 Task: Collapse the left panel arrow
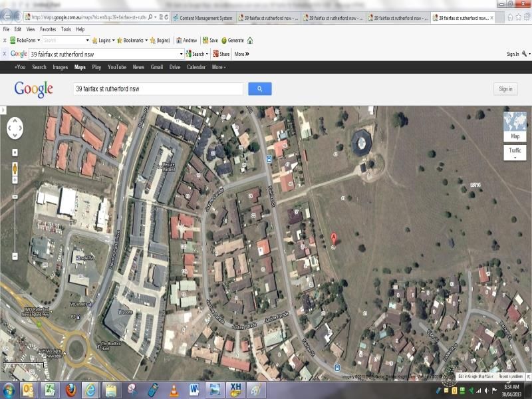click(x=3, y=110)
